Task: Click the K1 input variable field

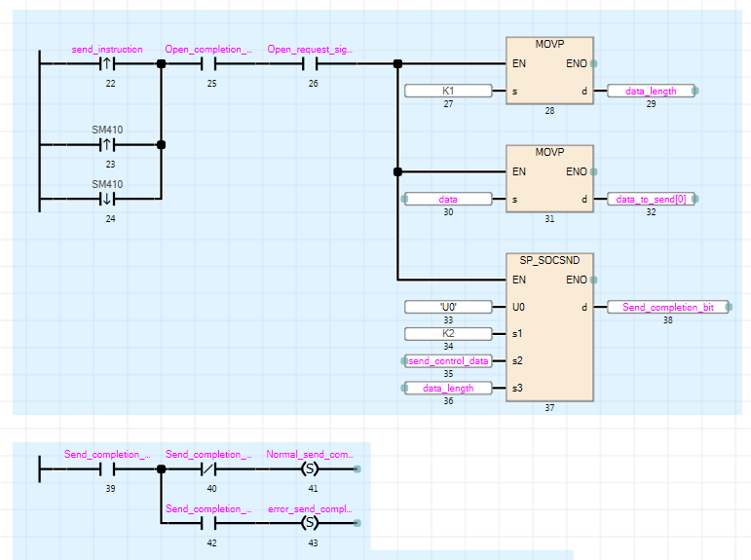Action: click(448, 92)
